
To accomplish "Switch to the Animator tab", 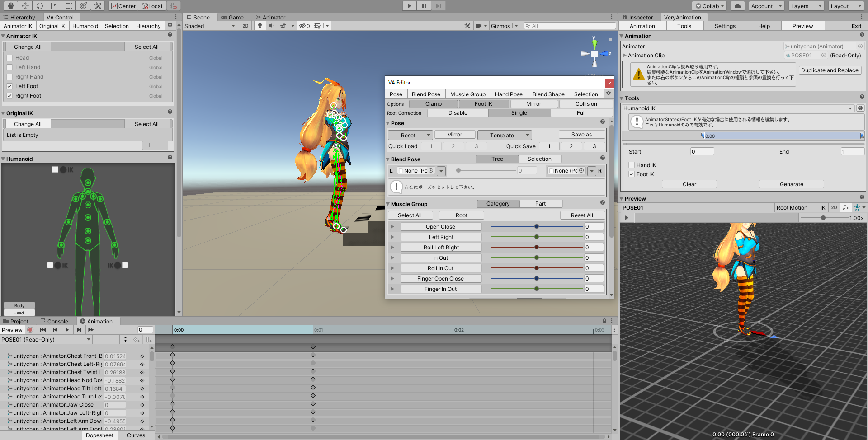I will pyautogui.click(x=270, y=17).
